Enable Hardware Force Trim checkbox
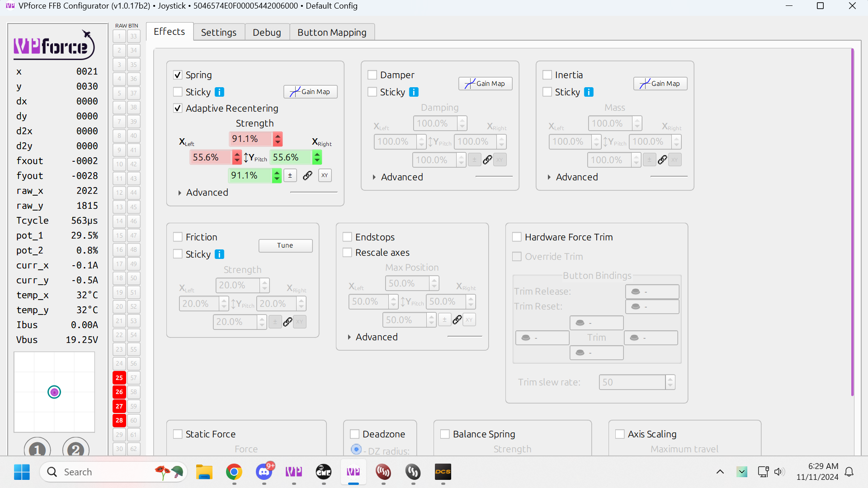868x488 pixels. [517, 237]
